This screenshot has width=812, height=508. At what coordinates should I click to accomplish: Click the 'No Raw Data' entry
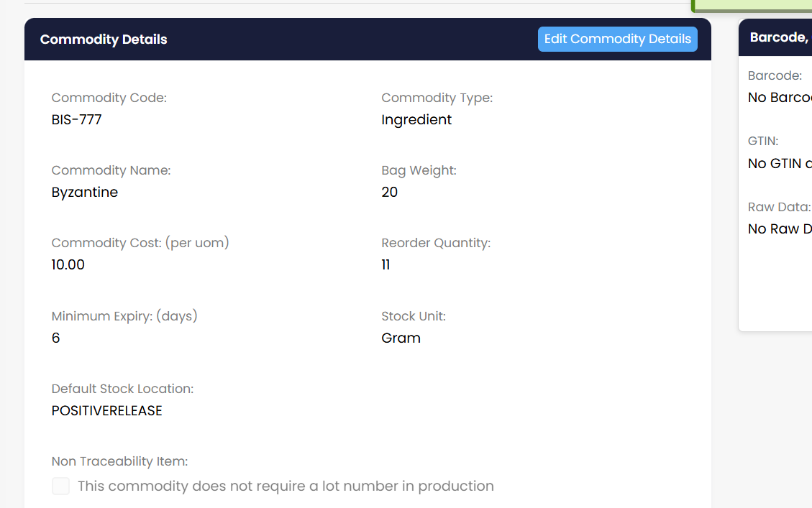tap(780, 228)
